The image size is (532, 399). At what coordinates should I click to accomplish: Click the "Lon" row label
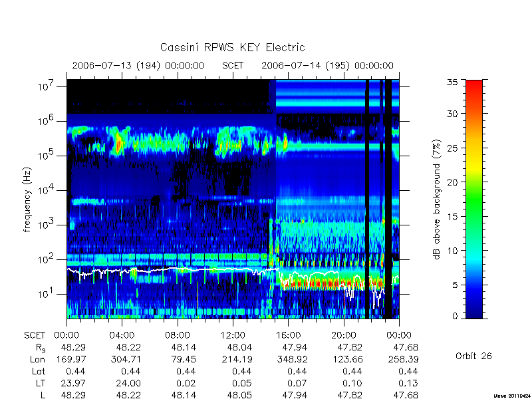[37, 359]
